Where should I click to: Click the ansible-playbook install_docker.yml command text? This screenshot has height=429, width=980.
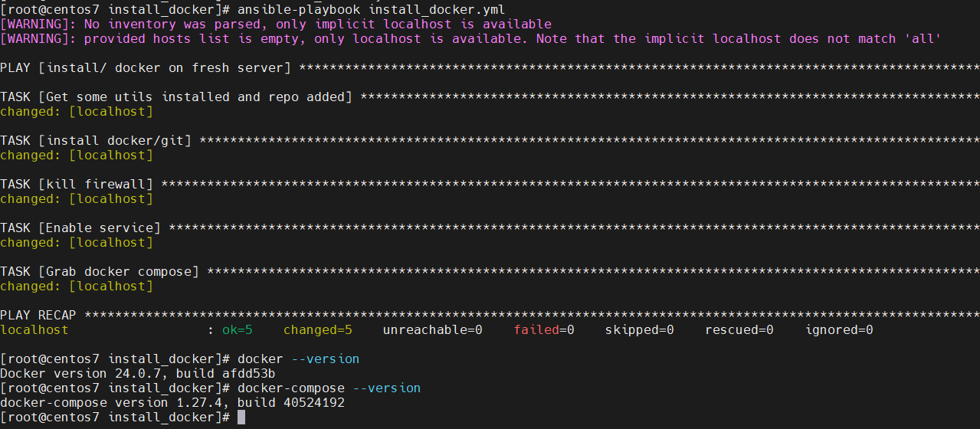coord(371,9)
